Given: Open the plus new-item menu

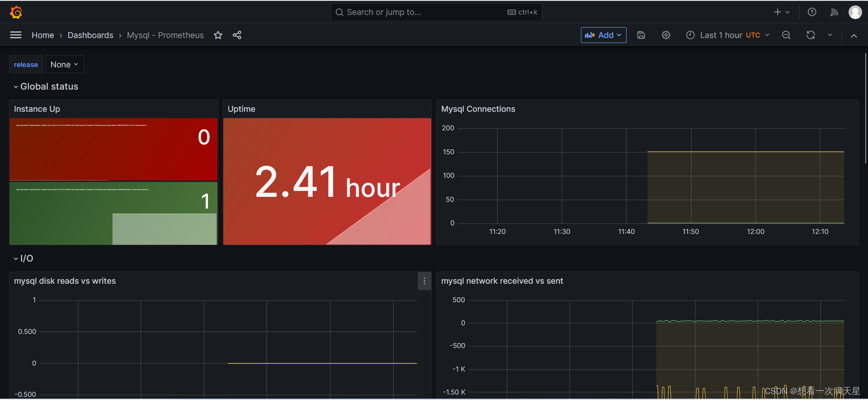Looking at the screenshot, I should pos(782,12).
